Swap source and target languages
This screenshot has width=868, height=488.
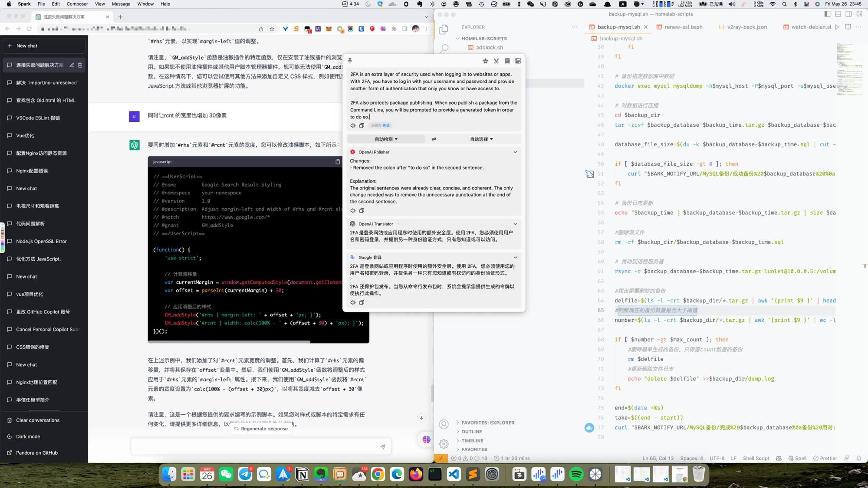click(x=434, y=139)
